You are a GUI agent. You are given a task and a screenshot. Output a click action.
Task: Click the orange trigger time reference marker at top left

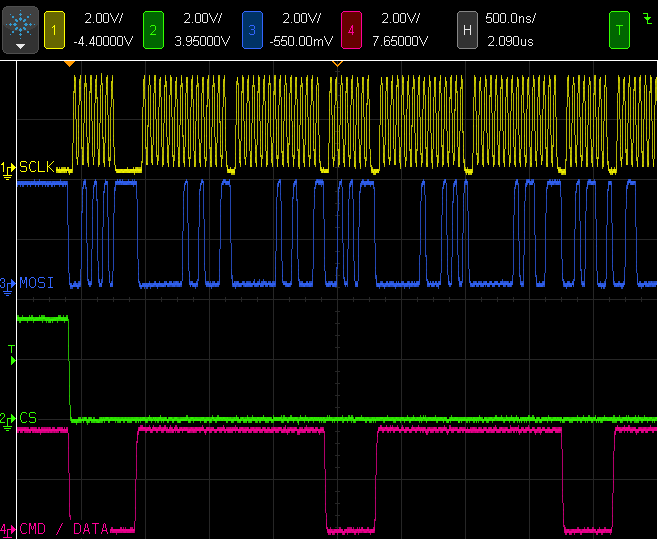pos(69,64)
